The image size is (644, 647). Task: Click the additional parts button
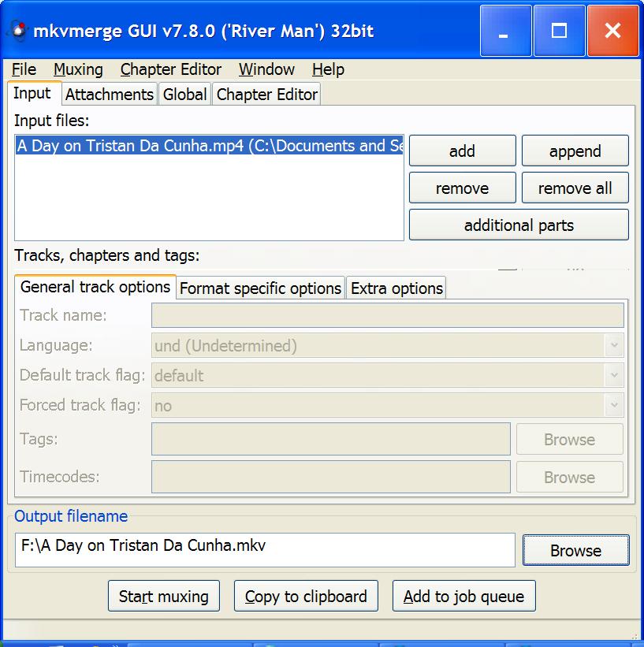click(x=519, y=225)
